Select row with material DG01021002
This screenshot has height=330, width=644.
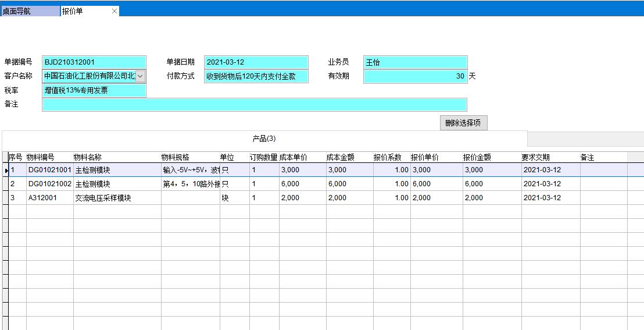pos(50,184)
